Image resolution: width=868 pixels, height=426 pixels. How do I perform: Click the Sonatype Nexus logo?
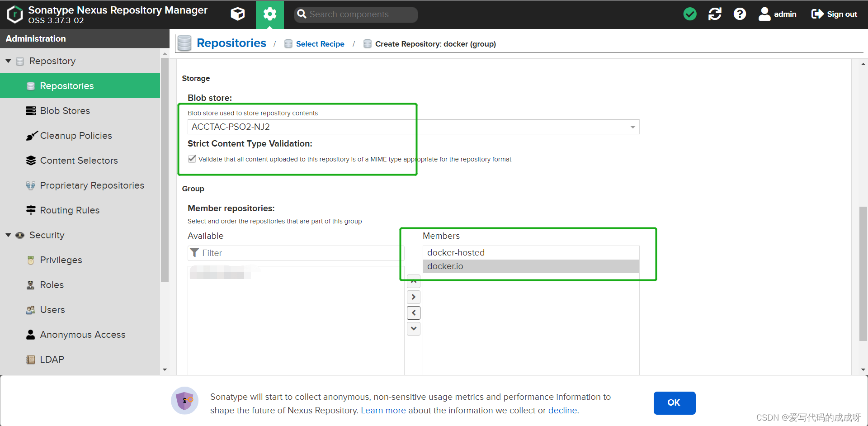(15, 14)
